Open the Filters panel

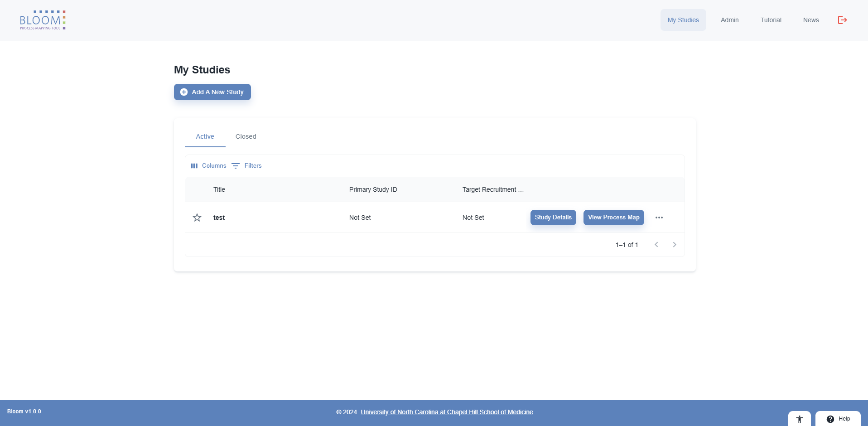[x=246, y=166]
